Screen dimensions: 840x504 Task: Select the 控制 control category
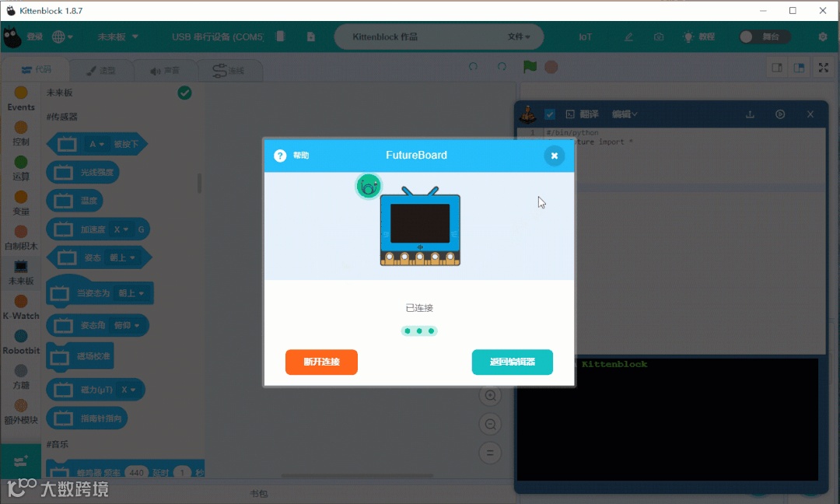21,134
